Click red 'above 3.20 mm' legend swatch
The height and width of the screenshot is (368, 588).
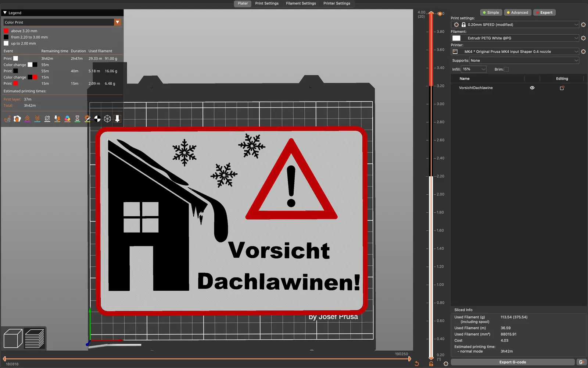6,31
